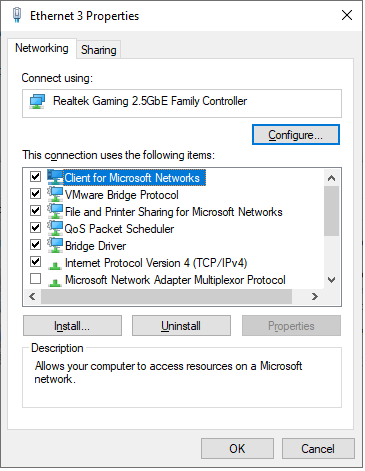Click the Realtek adapter icon under Connect using
Viewport: 365px width, 471px height.
pyautogui.click(x=37, y=101)
